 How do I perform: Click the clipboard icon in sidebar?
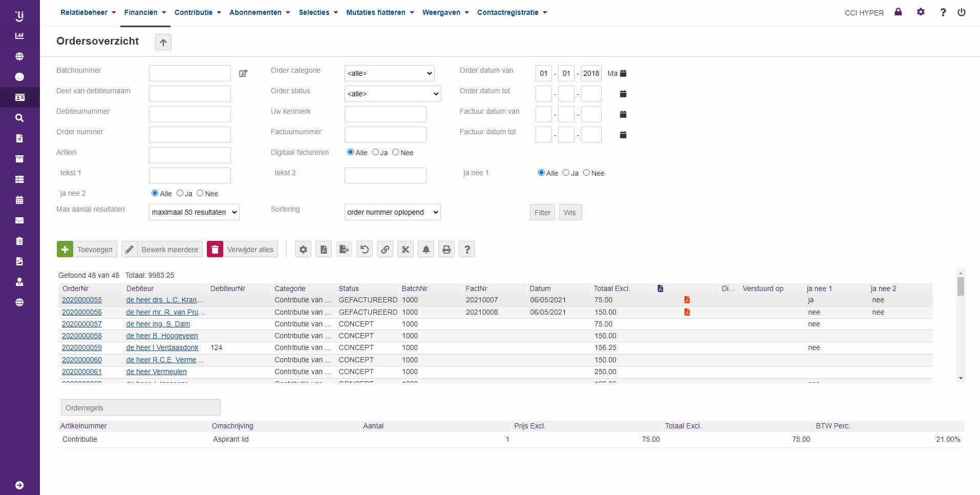(19, 241)
